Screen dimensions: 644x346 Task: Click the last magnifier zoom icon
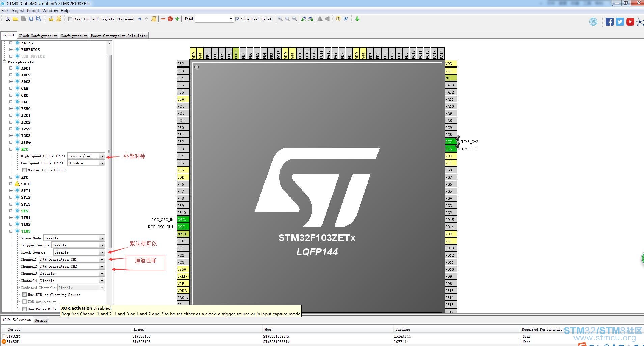click(295, 19)
